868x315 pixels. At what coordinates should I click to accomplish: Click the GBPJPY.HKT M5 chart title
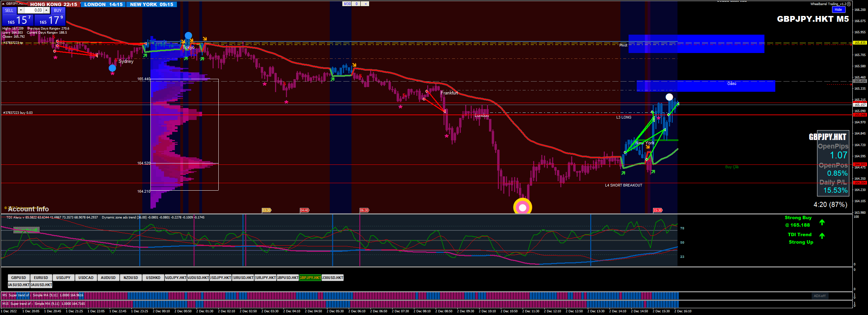click(x=813, y=19)
